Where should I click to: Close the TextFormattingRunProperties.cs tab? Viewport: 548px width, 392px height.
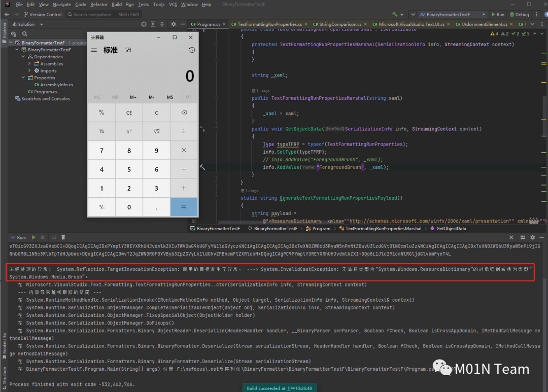306,24
